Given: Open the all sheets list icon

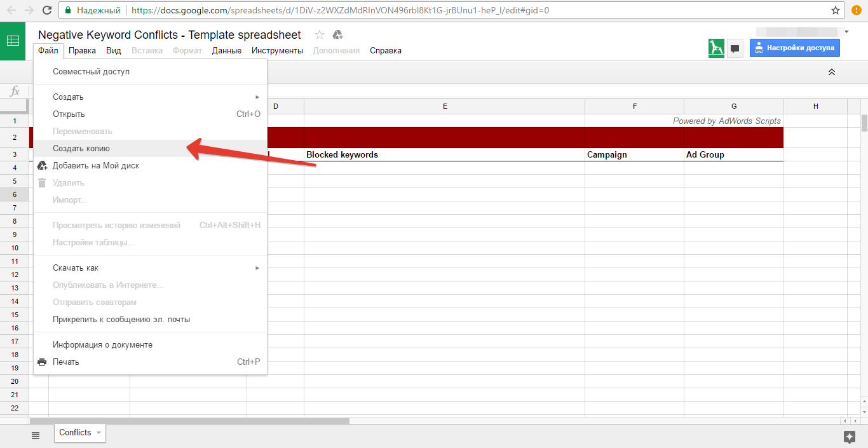Looking at the screenshot, I should click(x=36, y=435).
